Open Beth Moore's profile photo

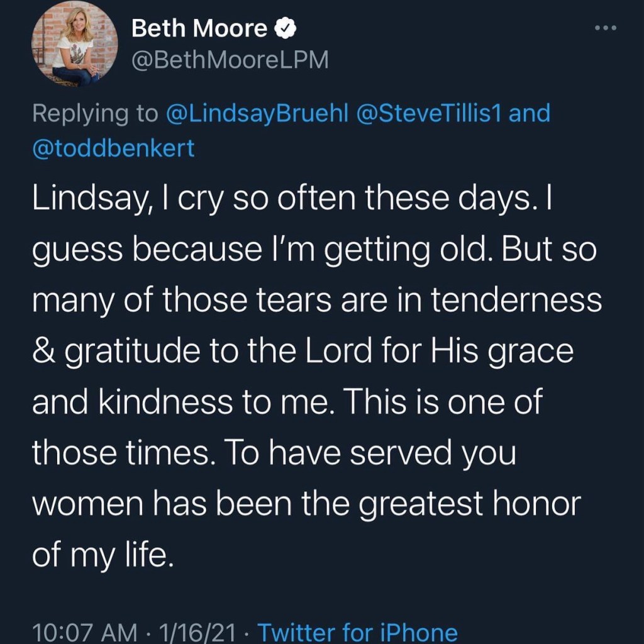[75, 48]
